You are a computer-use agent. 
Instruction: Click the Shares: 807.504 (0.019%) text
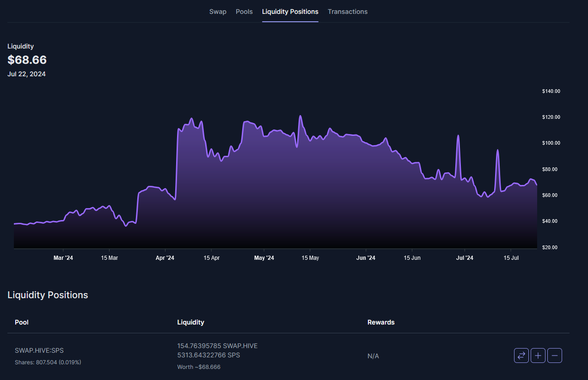[48, 362]
